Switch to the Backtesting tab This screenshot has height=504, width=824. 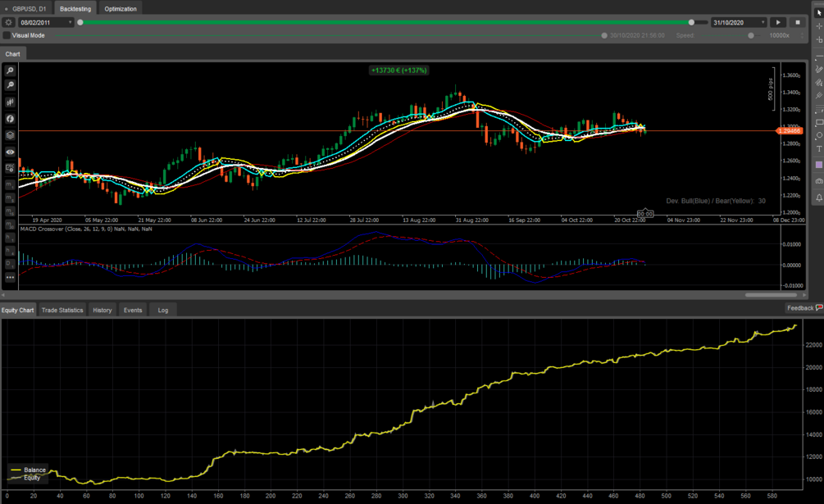(x=75, y=9)
